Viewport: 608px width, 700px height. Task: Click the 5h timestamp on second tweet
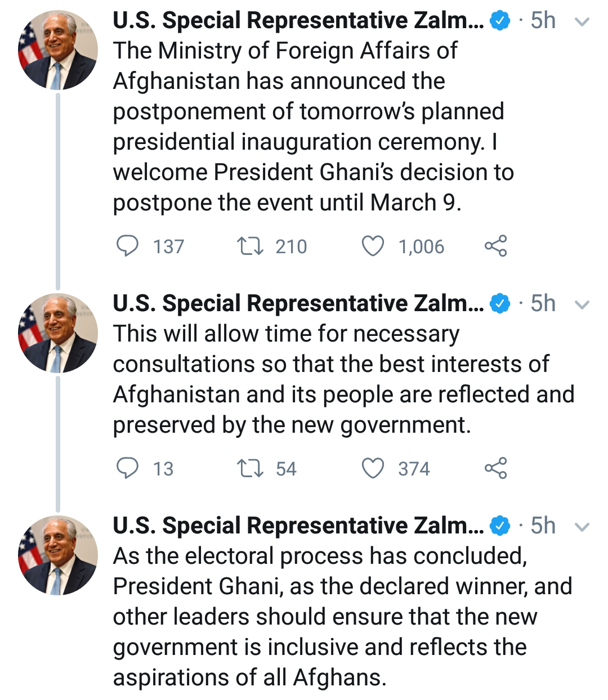point(543,304)
